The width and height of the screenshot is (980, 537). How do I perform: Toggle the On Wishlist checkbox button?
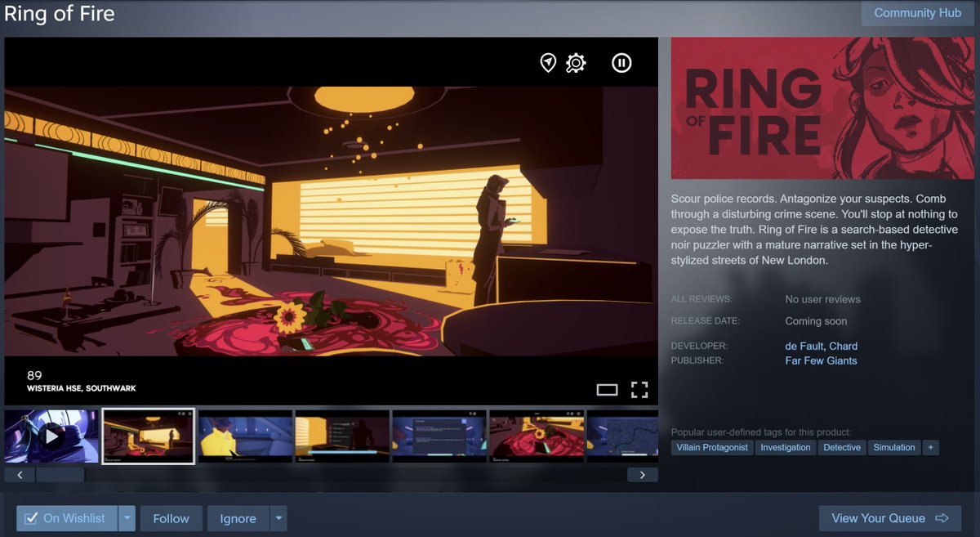point(66,518)
